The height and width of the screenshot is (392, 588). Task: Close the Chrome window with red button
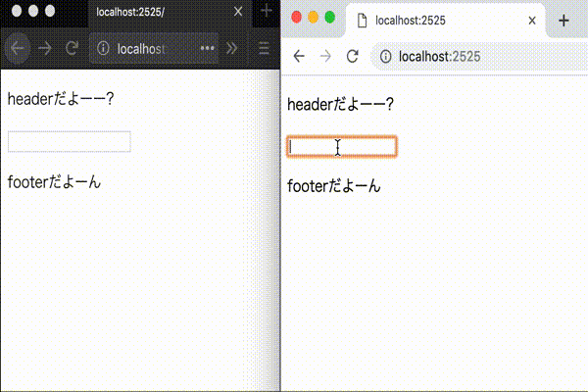(296, 18)
